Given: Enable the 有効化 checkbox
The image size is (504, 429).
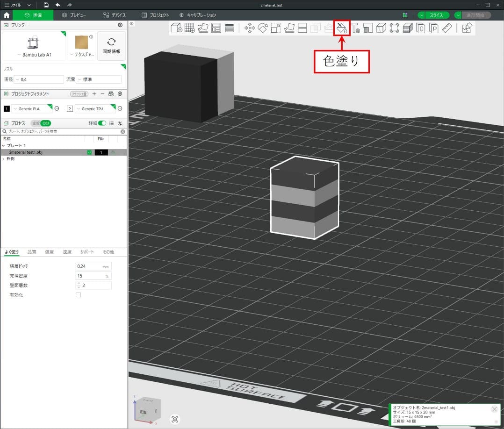Looking at the screenshot, I should 78,295.
